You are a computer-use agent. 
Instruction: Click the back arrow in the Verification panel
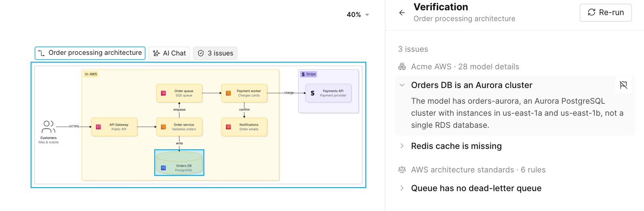(x=402, y=13)
